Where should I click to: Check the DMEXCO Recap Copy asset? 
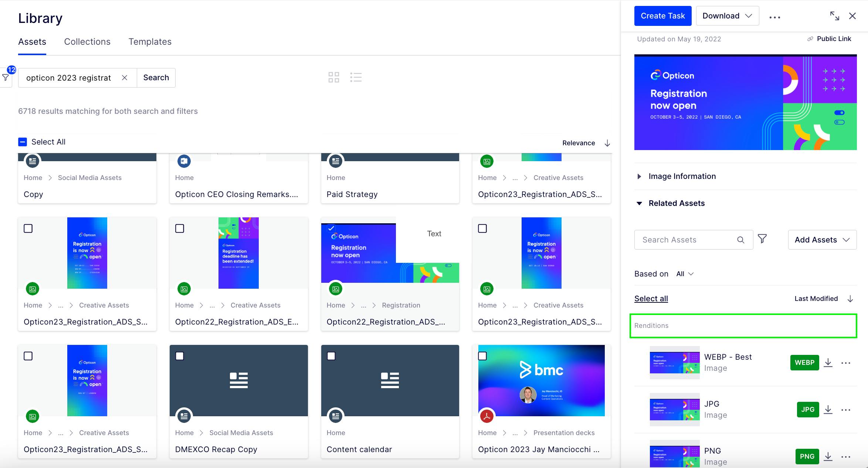click(x=180, y=356)
